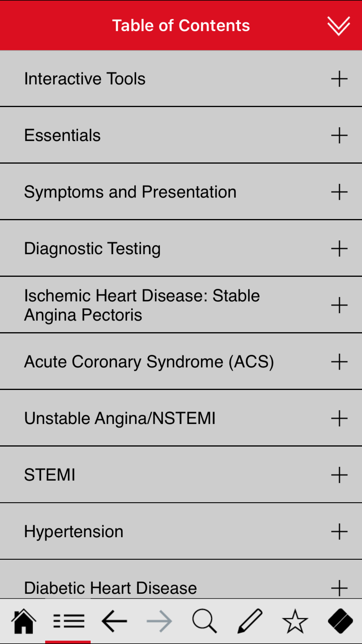Open favorites with the star icon
Screen dimensions: 362x644
[x=295, y=621]
